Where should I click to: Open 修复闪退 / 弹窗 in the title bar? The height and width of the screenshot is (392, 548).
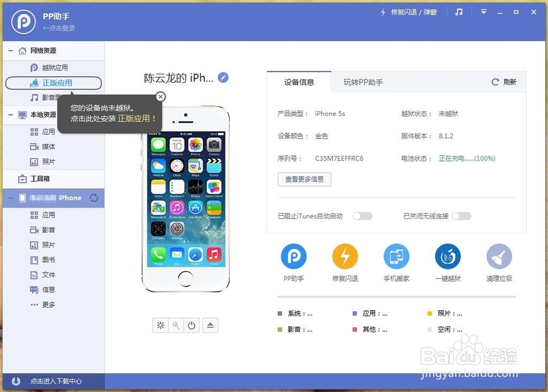[x=409, y=12]
